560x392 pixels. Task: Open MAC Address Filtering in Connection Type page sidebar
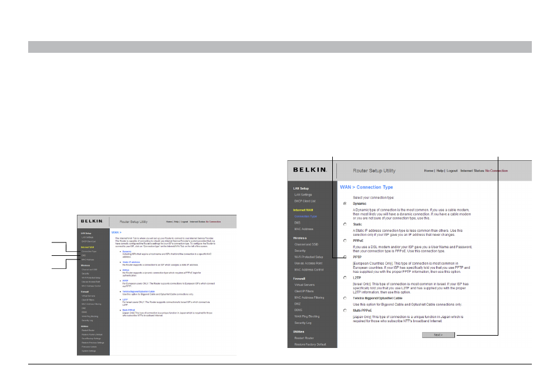pyautogui.click(x=309, y=298)
